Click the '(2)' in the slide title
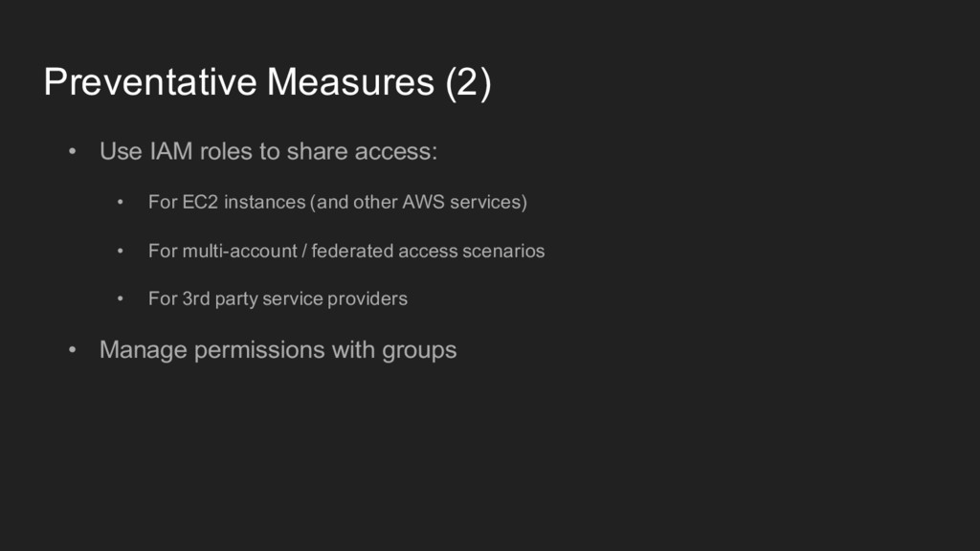Image resolution: width=980 pixels, height=551 pixels. pyautogui.click(x=469, y=83)
